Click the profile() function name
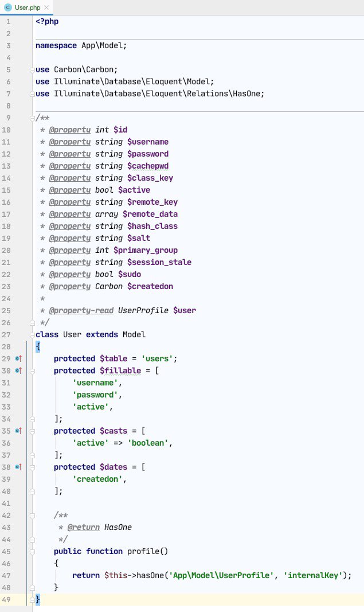The width and height of the screenshot is (364, 612). pos(143,552)
